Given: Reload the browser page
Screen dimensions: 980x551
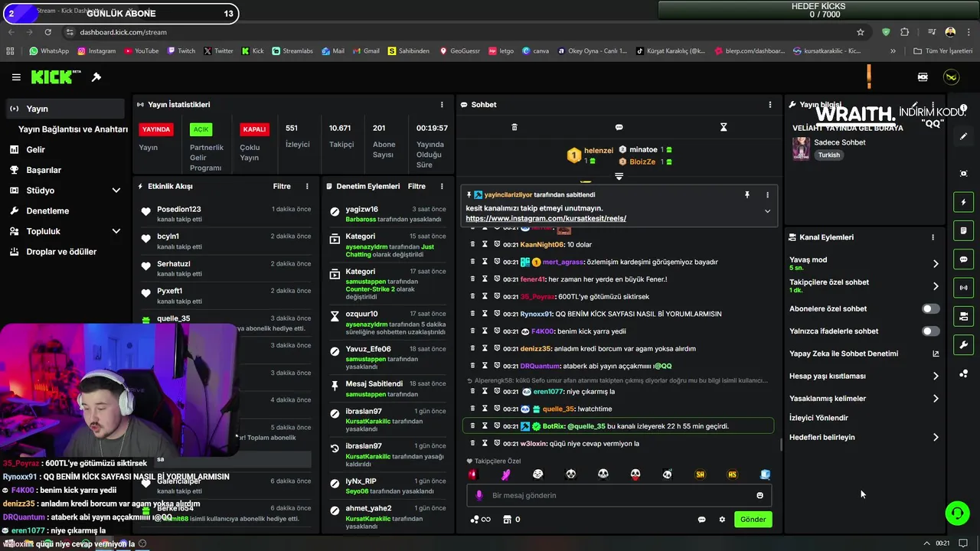Looking at the screenshot, I should pos(47,32).
